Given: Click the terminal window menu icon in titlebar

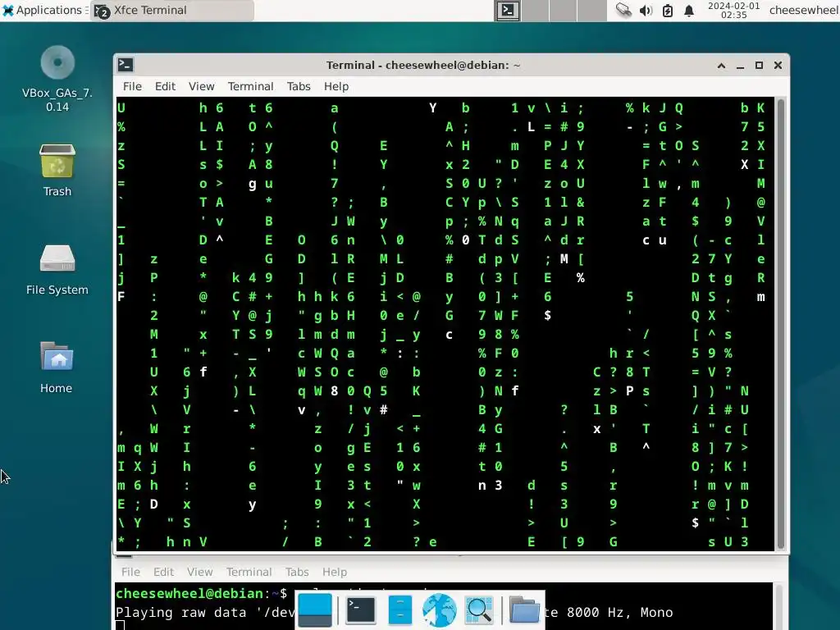Looking at the screenshot, I should [126, 65].
